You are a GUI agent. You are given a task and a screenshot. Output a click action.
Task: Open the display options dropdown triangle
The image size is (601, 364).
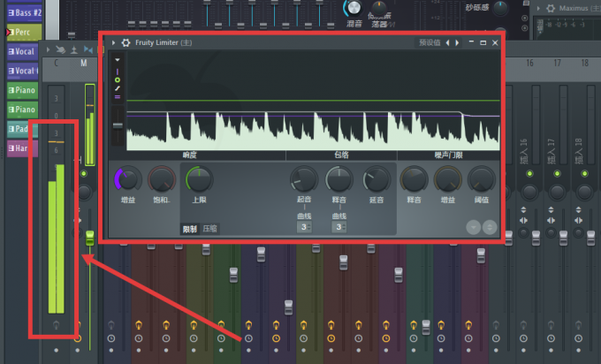118,60
